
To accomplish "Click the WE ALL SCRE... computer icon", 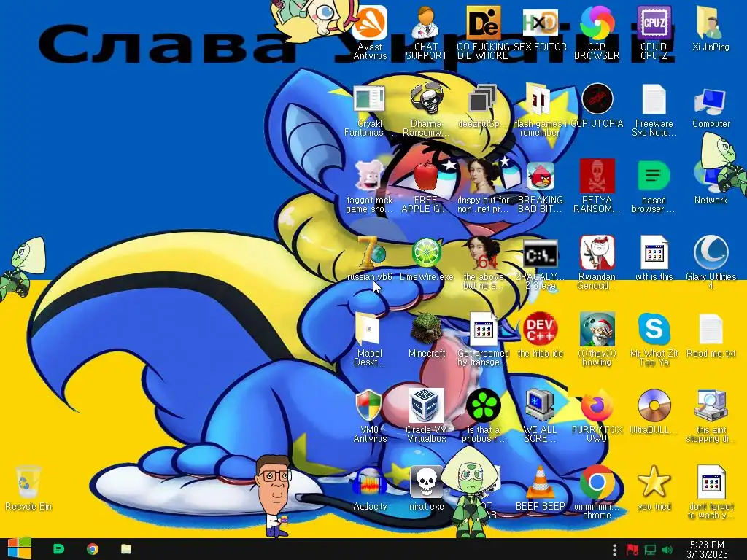I will [541, 416].
